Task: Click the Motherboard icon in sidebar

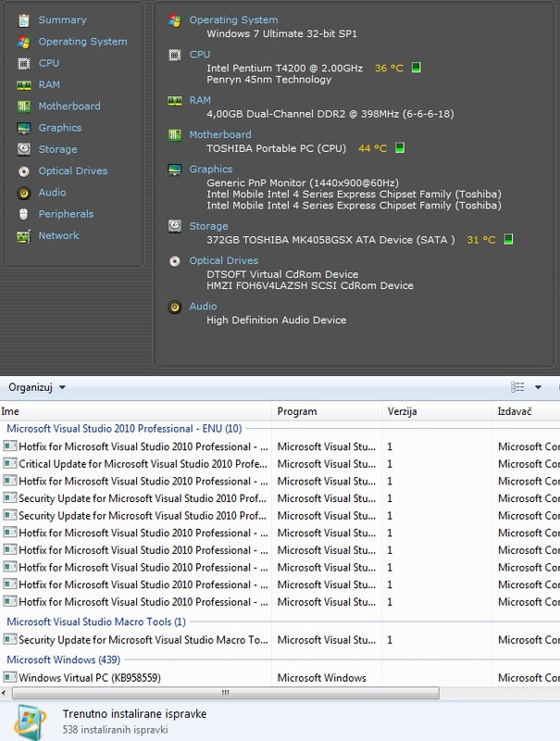Action: [x=24, y=107]
